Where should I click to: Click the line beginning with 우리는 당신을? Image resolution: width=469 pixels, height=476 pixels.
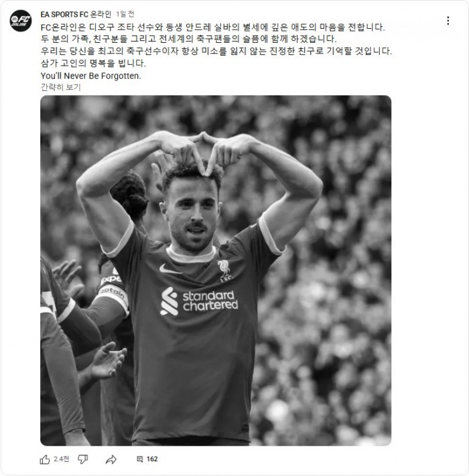tap(216, 51)
